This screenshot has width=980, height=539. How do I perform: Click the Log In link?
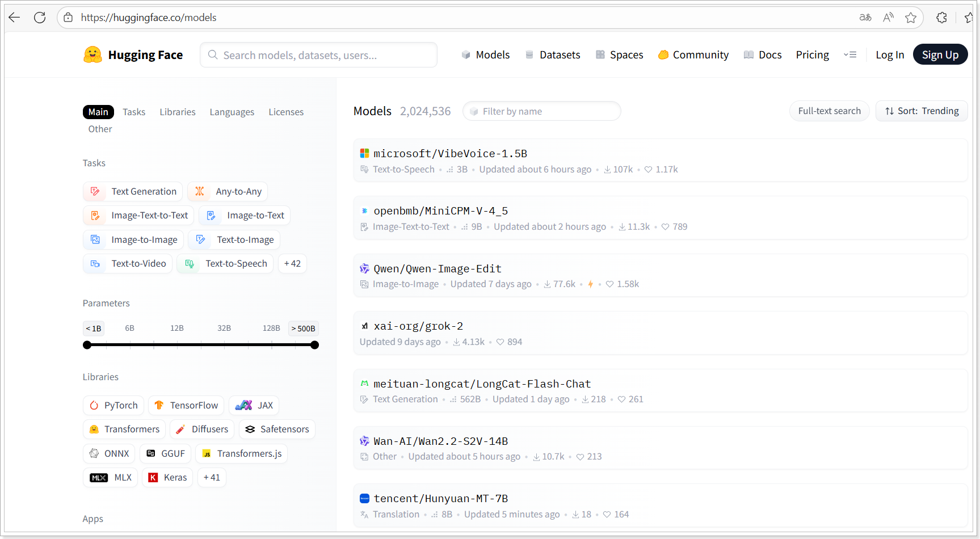[x=890, y=54]
